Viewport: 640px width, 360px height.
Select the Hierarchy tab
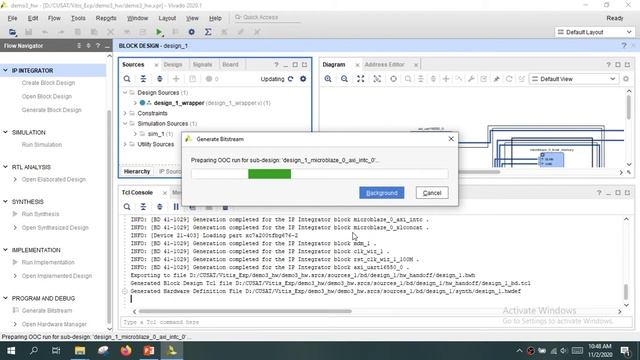137,171
